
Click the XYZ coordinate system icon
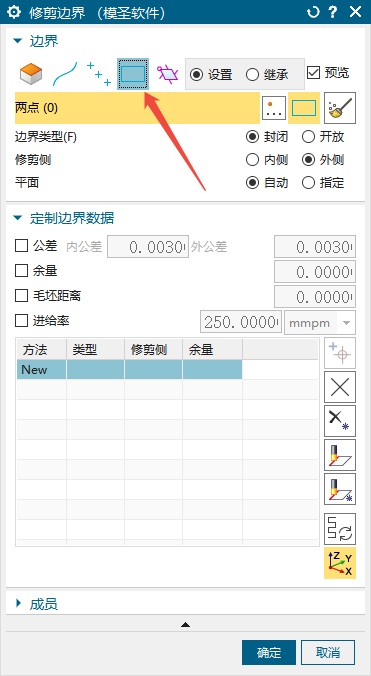click(x=340, y=563)
